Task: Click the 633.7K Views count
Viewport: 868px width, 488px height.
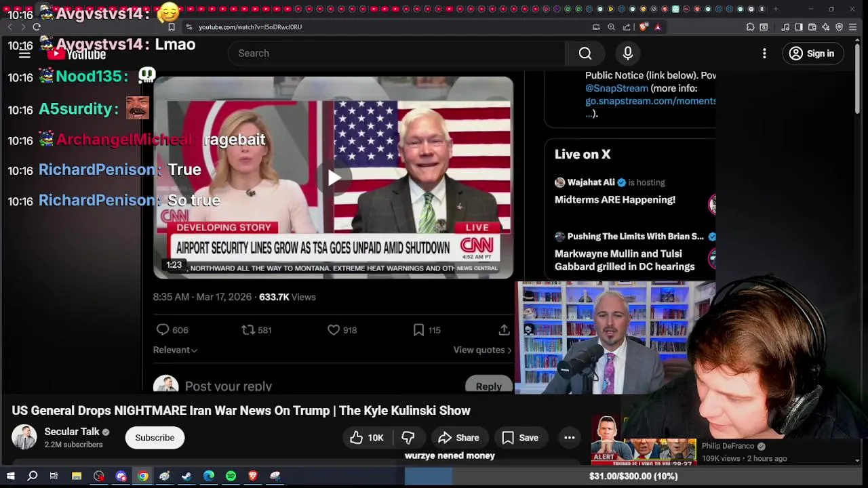Action: point(288,297)
